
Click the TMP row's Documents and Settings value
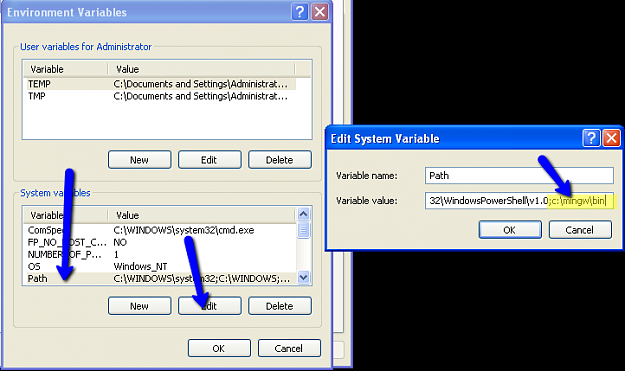click(x=200, y=96)
